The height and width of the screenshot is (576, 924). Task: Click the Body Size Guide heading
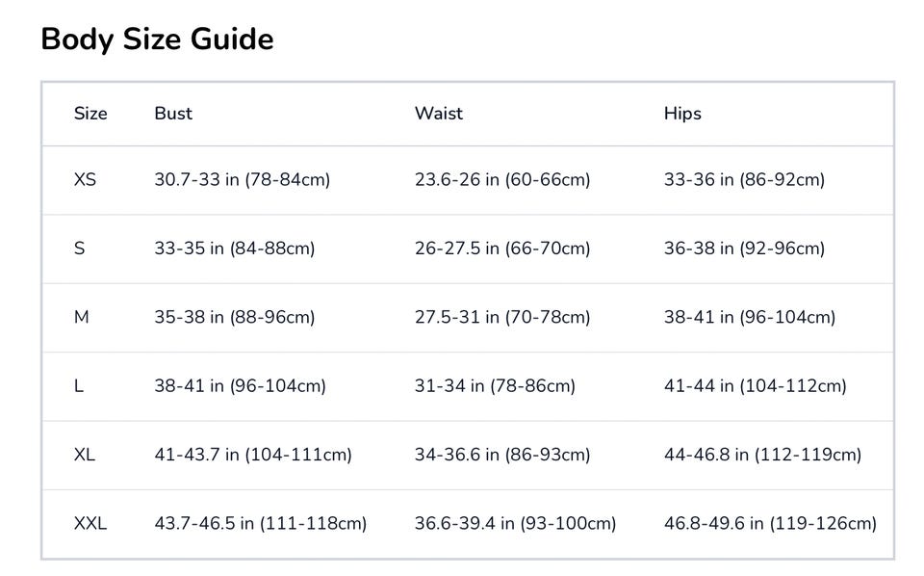click(x=157, y=39)
